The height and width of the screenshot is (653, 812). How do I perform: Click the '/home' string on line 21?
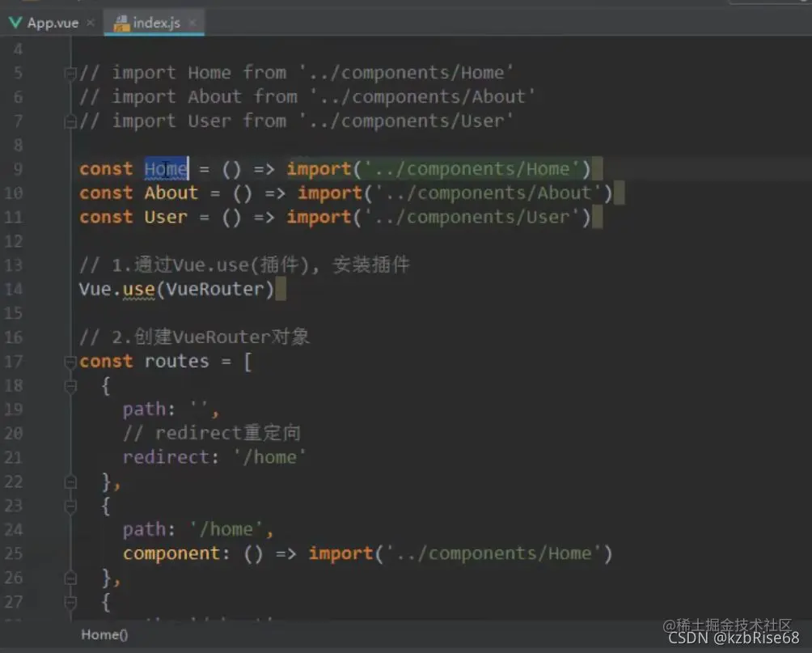[269, 458]
